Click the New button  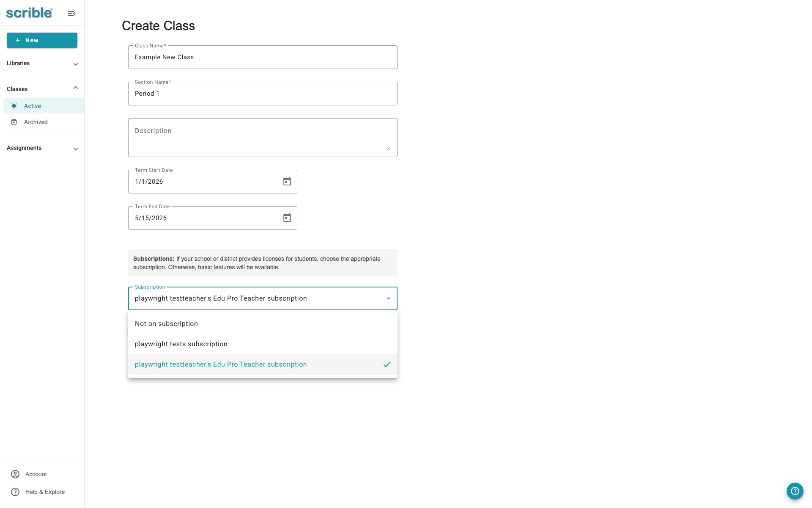tap(42, 40)
